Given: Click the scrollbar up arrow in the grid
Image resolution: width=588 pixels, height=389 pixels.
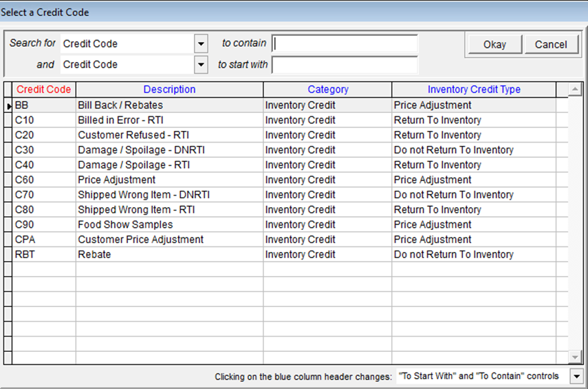Looking at the screenshot, I should (x=576, y=90).
